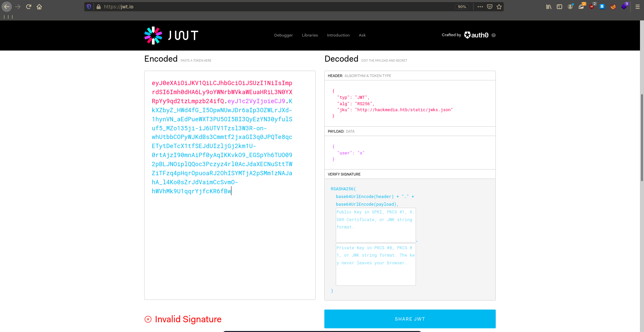Click inside the Public Key text box
This screenshot has height=332, width=644.
pos(376,225)
